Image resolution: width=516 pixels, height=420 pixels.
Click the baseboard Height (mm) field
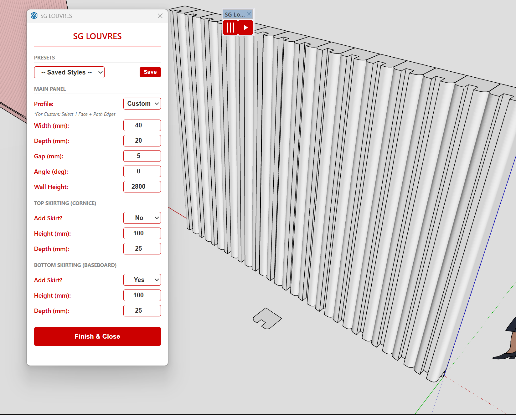point(142,295)
